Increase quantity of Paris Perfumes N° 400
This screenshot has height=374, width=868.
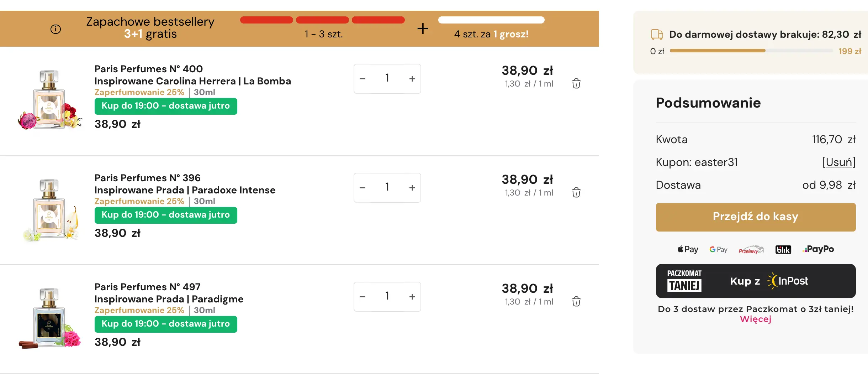(x=412, y=79)
